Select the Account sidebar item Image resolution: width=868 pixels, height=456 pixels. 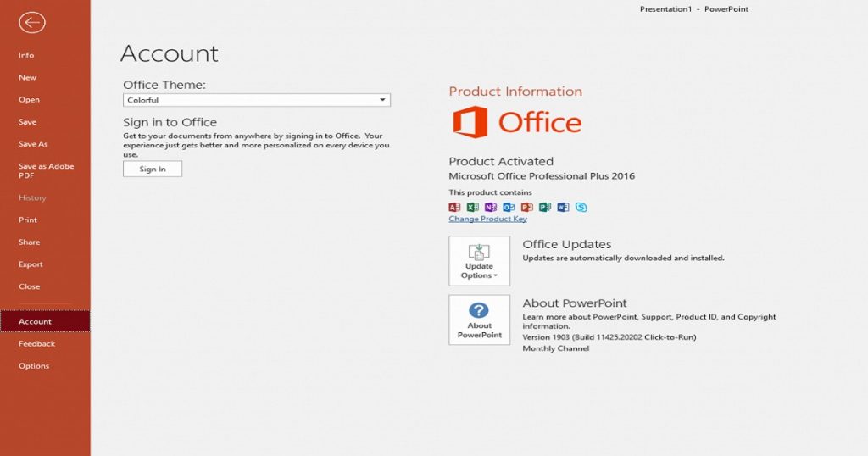(x=45, y=321)
